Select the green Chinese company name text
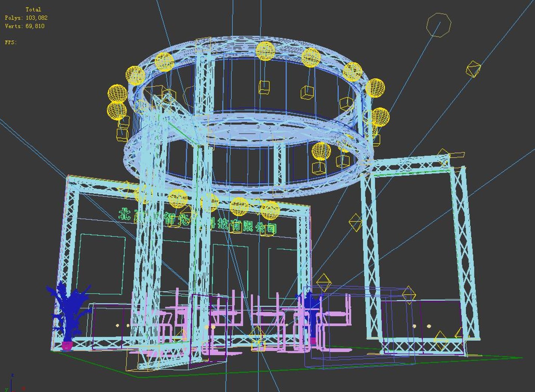Viewport: 535px width, 392px height. tap(198, 221)
